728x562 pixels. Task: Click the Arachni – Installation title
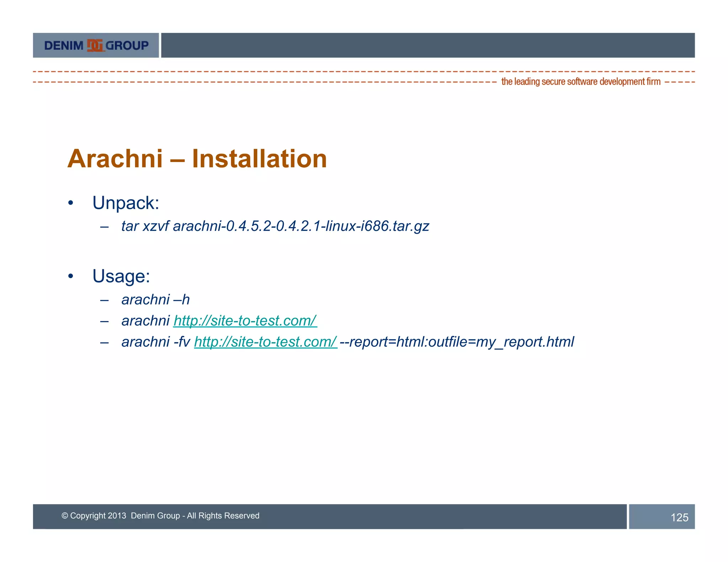point(197,159)
